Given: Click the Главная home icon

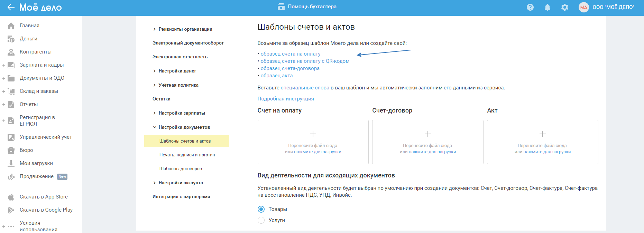Looking at the screenshot, I should click(11, 26).
